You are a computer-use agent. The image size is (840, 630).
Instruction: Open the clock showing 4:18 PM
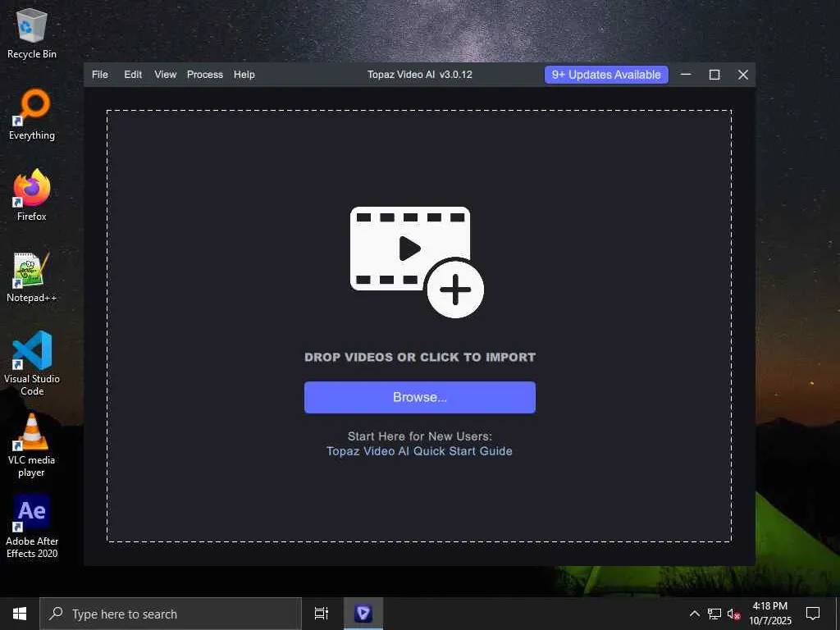[x=769, y=614]
